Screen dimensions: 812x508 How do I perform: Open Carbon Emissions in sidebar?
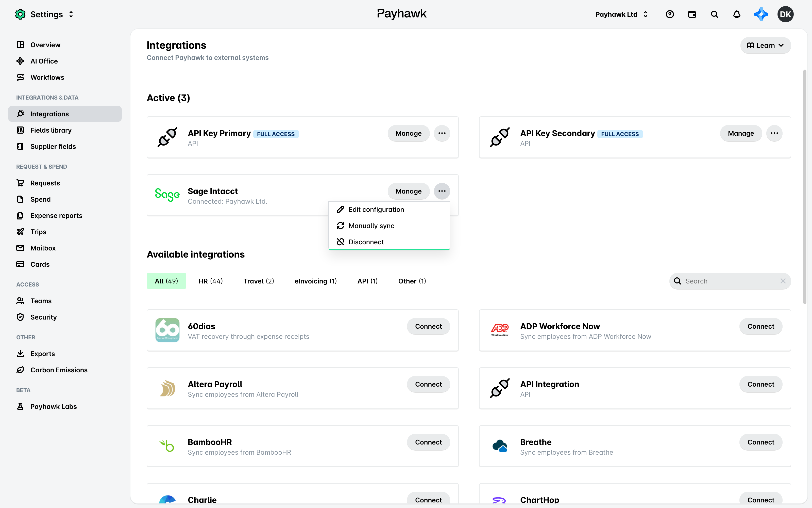click(65, 370)
